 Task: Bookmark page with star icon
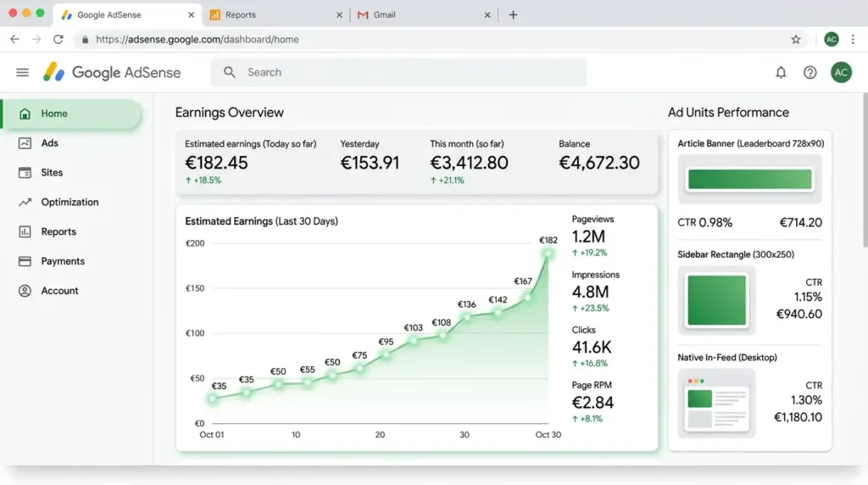[795, 39]
